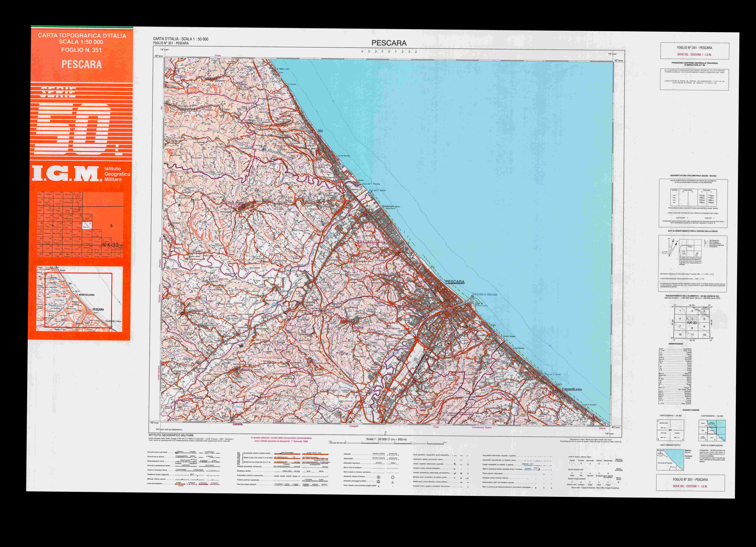
Task: Click the Moscufo town label
Action: [x=246, y=369]
